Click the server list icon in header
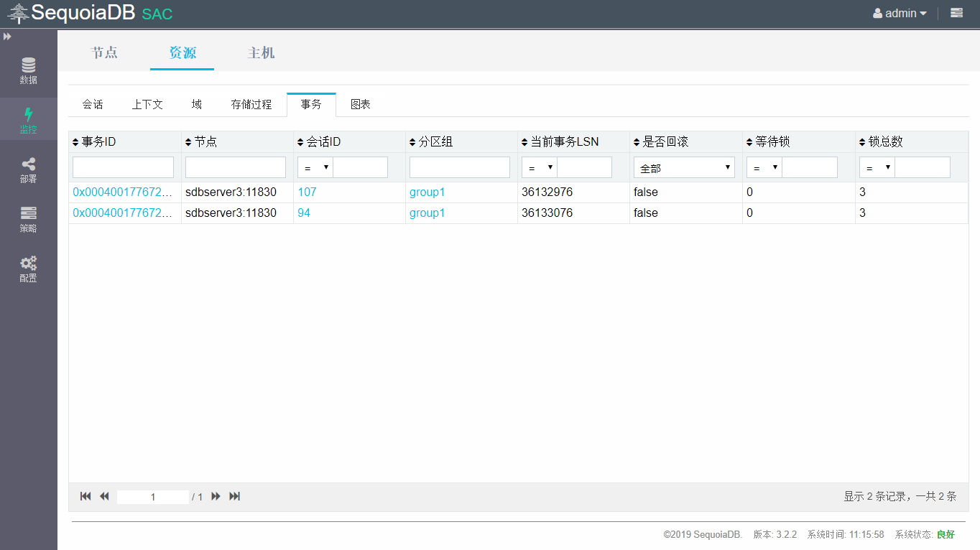 [x=956, y=13]
